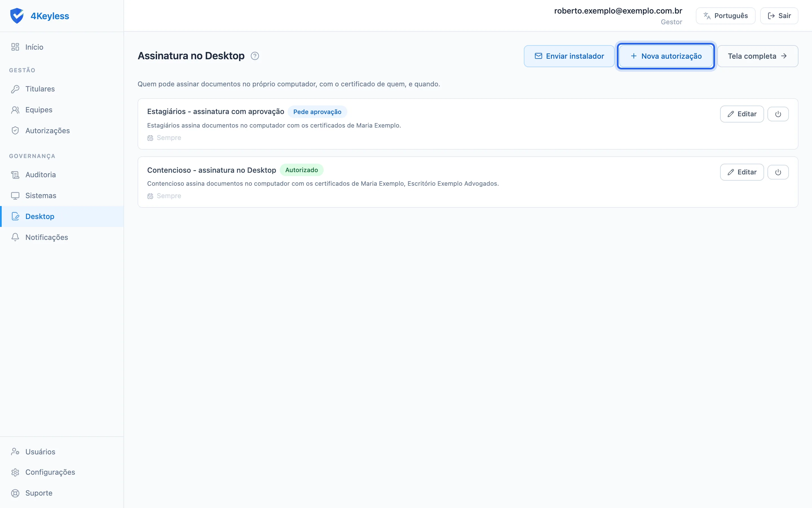Open Equipes page

(x=62, y=110)
